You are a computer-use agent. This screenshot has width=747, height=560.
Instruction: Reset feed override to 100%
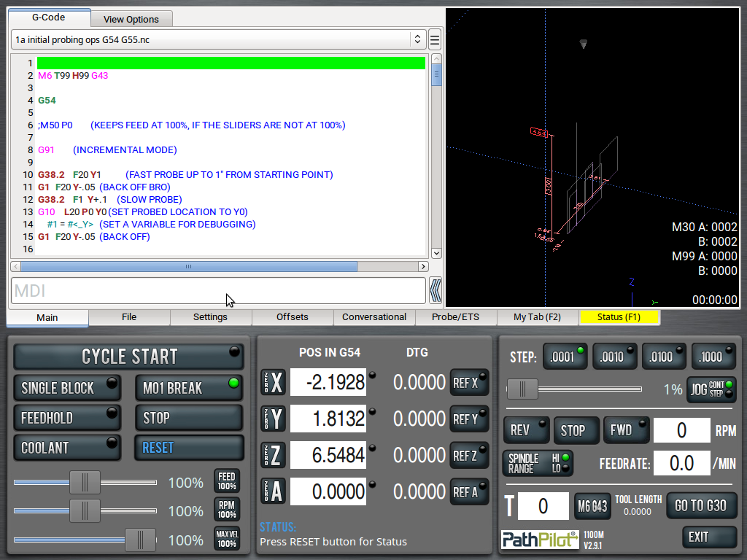pyautogui.click(x=227, y=481)
